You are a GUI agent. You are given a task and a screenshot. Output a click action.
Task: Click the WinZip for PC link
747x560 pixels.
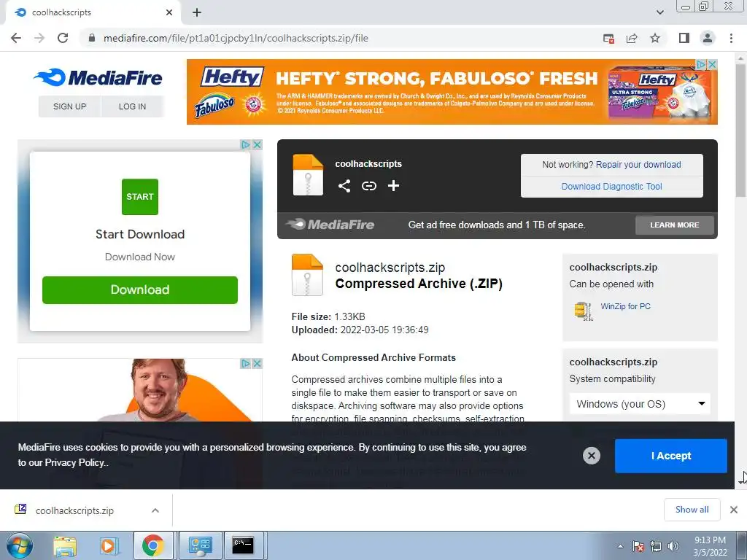pyautogui.click(x=625, y=306)
